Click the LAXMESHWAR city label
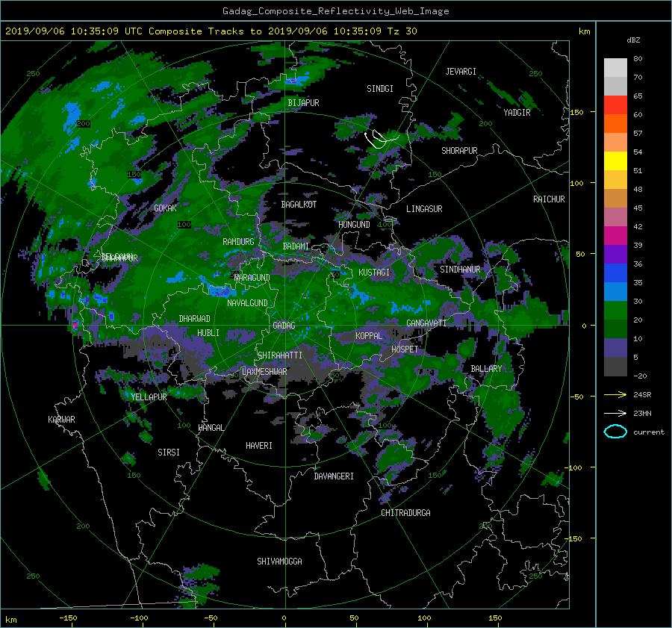Screen dimensions: 672x628 pos(264,372)
